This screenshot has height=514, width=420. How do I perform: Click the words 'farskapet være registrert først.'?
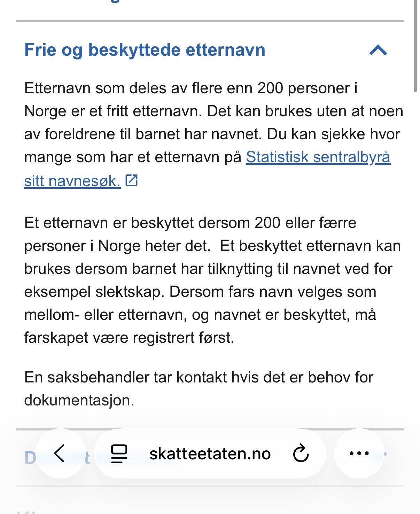[129, 338]
